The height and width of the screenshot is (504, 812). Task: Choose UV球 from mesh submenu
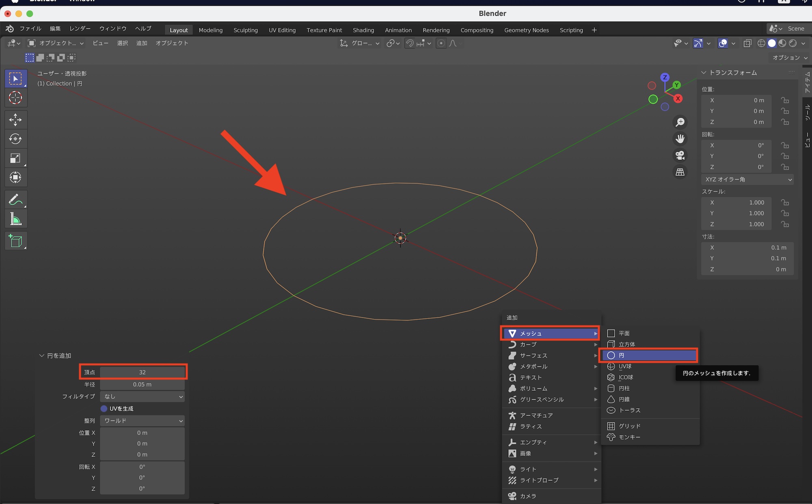(x=625, y=366)
